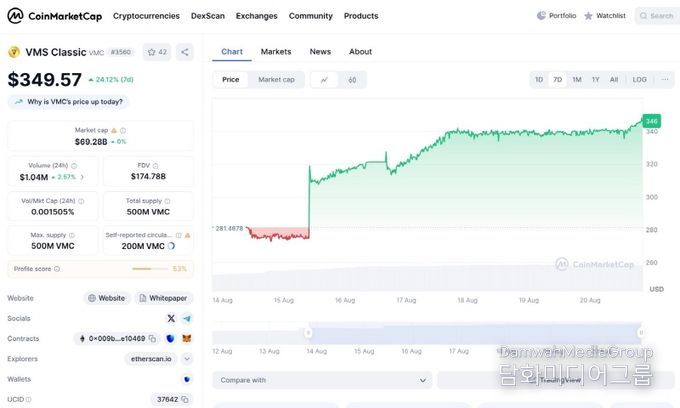Screen dimensions: 680x408
Task: Switch to the About tab
Action: (x=360, y=52)
